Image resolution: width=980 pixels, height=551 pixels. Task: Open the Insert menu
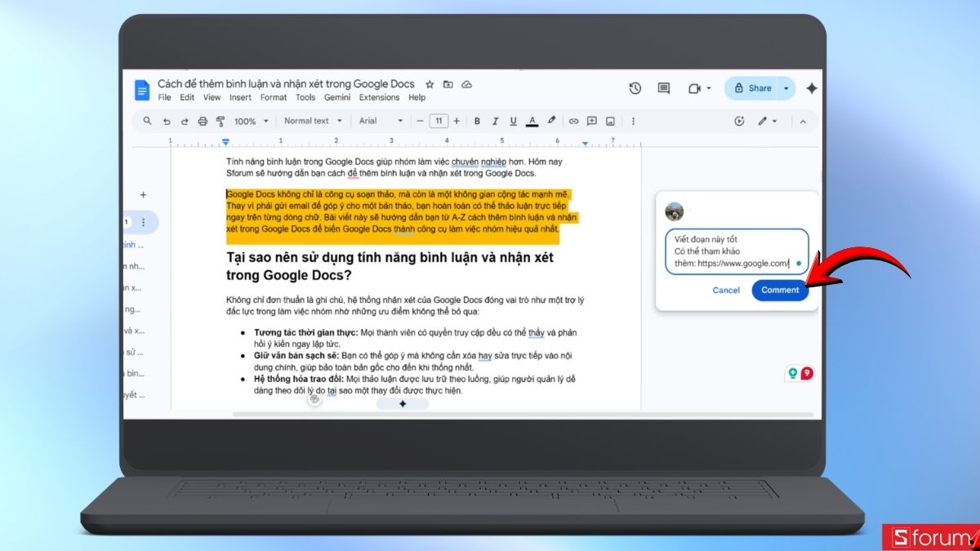click(x=240, y=97)
